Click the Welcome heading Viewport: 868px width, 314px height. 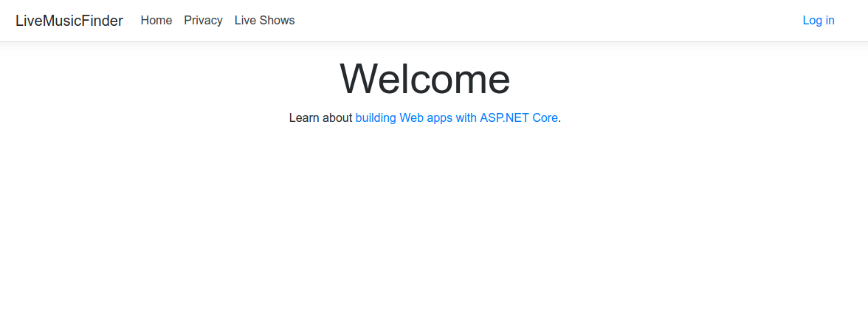tap(424, 78)
